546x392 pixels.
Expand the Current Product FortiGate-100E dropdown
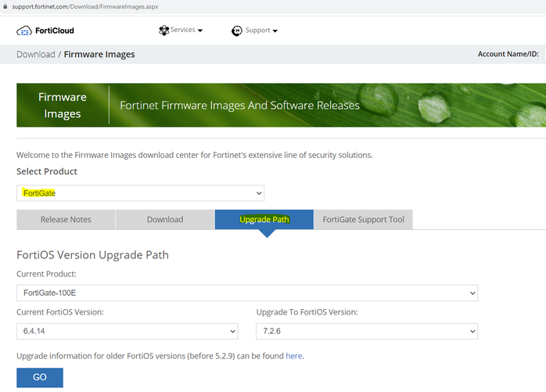click(x=247, y=293)
